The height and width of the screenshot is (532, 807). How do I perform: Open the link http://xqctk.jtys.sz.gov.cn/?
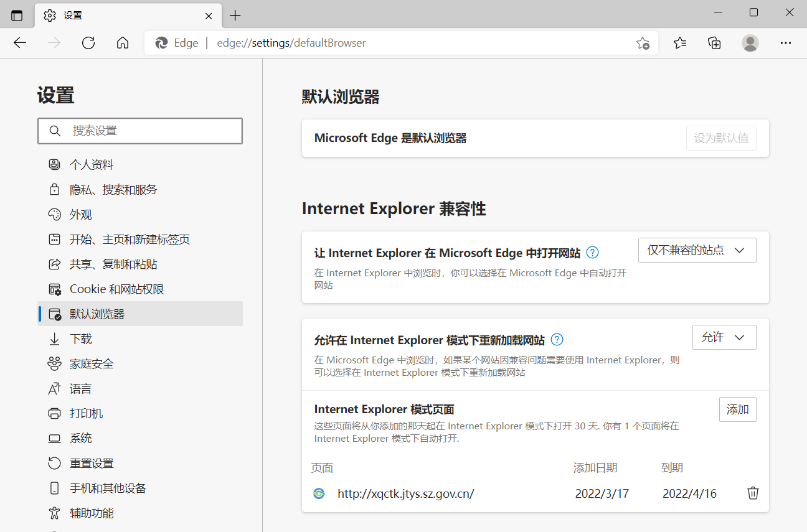(x=405, y=493)
